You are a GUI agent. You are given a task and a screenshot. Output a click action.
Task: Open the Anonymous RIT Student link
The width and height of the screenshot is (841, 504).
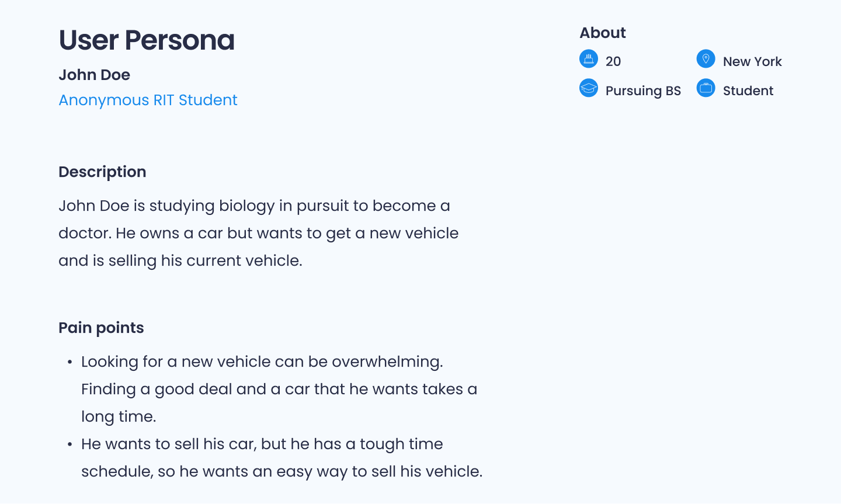pos(148,100)
